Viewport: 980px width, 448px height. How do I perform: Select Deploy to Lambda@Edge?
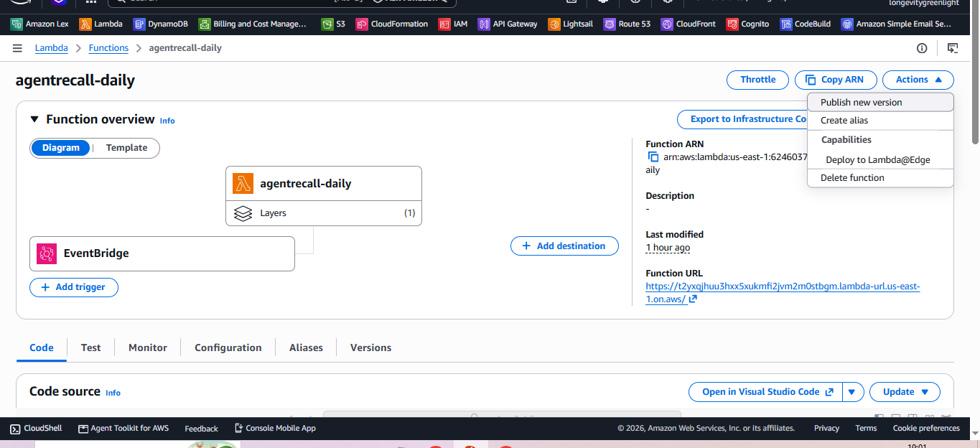click(880, 160)
